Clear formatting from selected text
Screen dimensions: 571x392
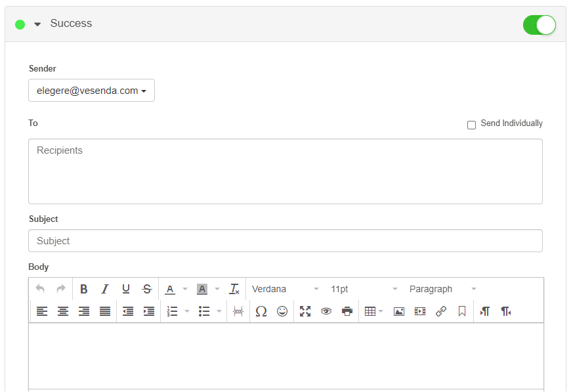(x=234, y=289)
